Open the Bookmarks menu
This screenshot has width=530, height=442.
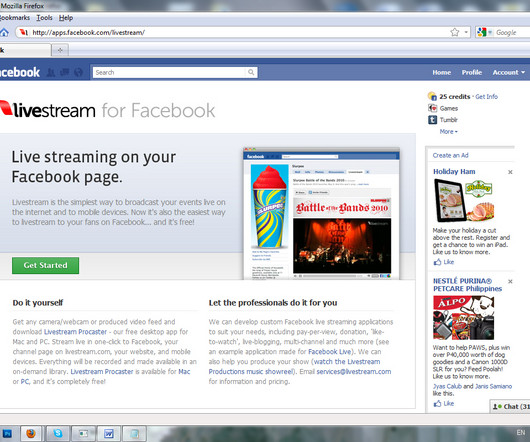(15, 18)
